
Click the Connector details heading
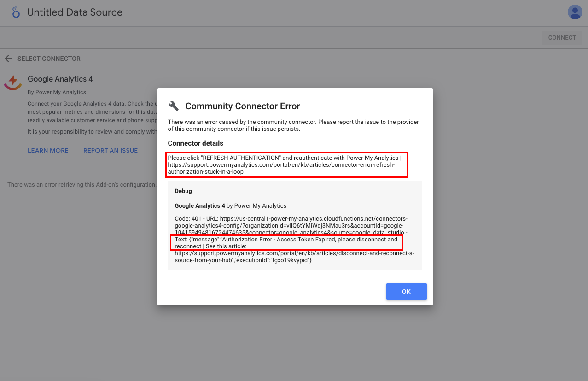point(195,143)
